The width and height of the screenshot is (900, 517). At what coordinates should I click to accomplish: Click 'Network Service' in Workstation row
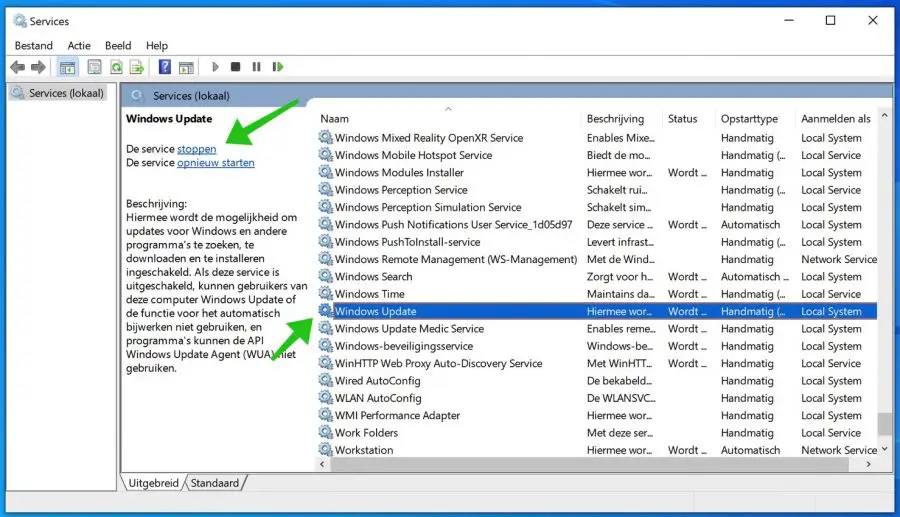tap(839, 450)
